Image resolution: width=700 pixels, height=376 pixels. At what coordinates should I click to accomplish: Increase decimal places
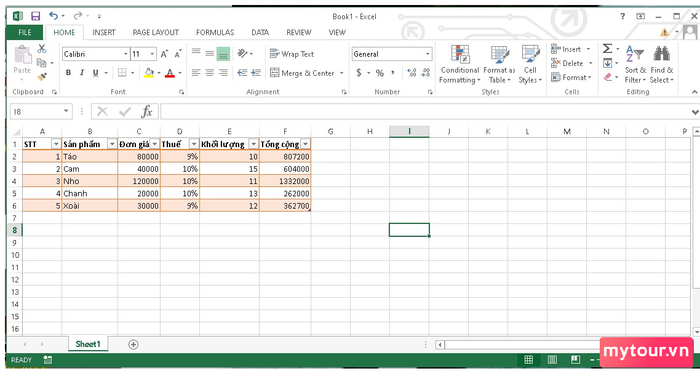pyautogui.click(x=412, y=73)
